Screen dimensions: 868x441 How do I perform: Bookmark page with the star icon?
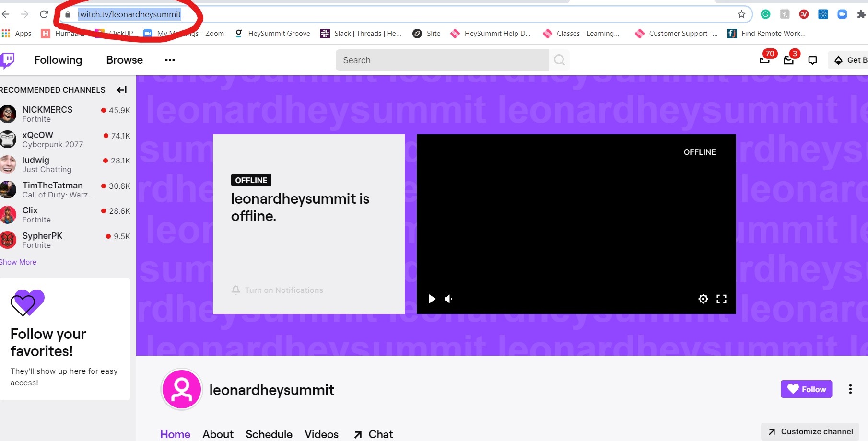click(x=741, y=14)
